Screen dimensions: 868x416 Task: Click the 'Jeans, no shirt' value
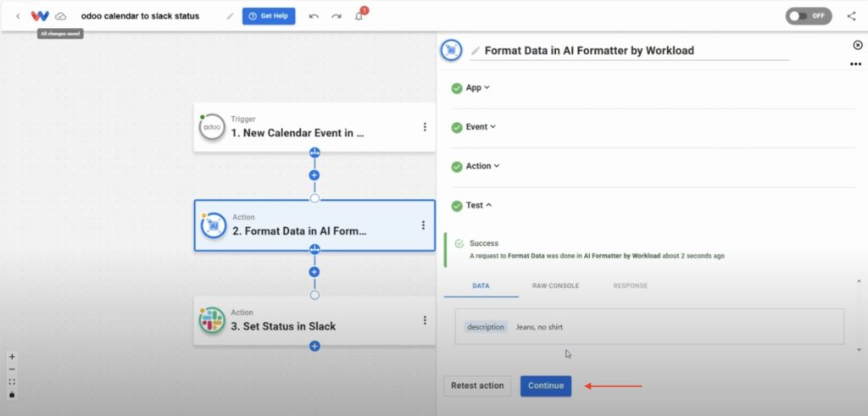pyautogui.click(x=539, y=327)
